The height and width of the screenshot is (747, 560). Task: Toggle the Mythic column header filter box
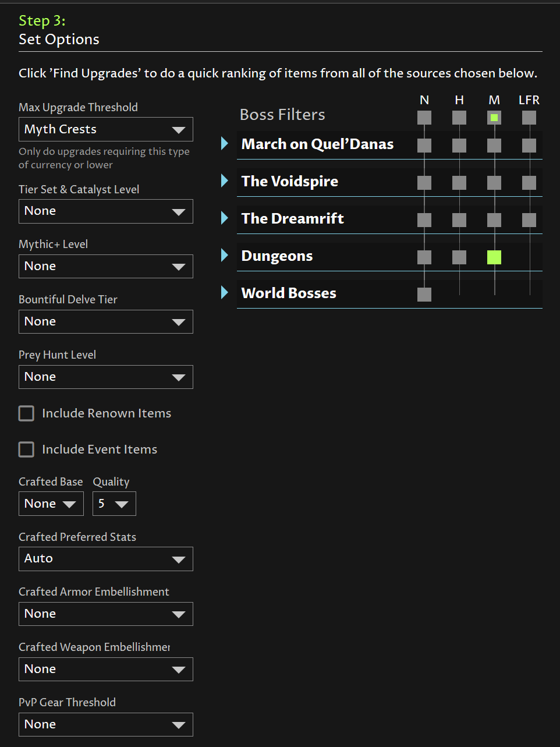click(x=494, y=118)
